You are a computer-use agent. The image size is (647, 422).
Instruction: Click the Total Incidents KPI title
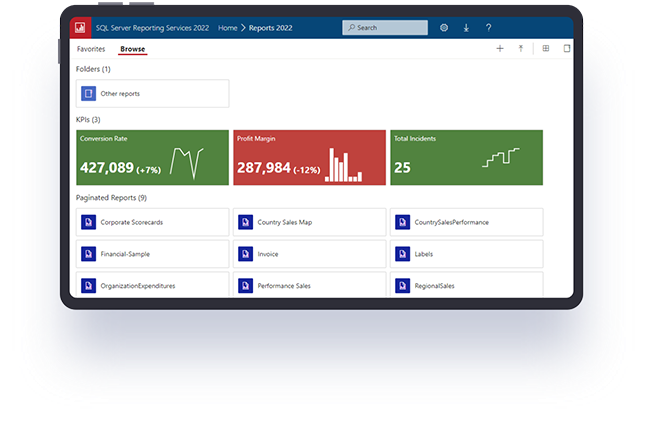pos(415,139)
